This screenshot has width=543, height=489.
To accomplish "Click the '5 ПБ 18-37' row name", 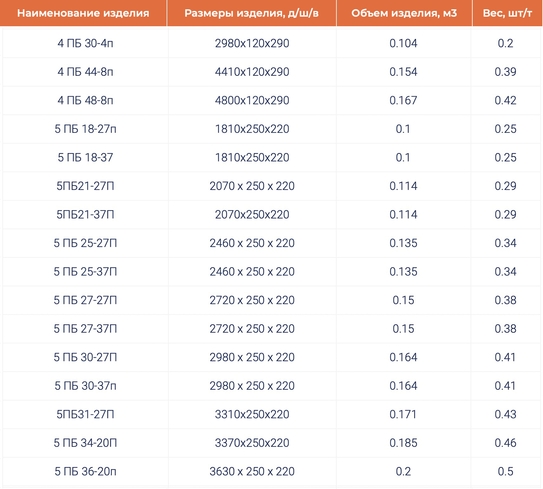I will (x=85, y=158).
